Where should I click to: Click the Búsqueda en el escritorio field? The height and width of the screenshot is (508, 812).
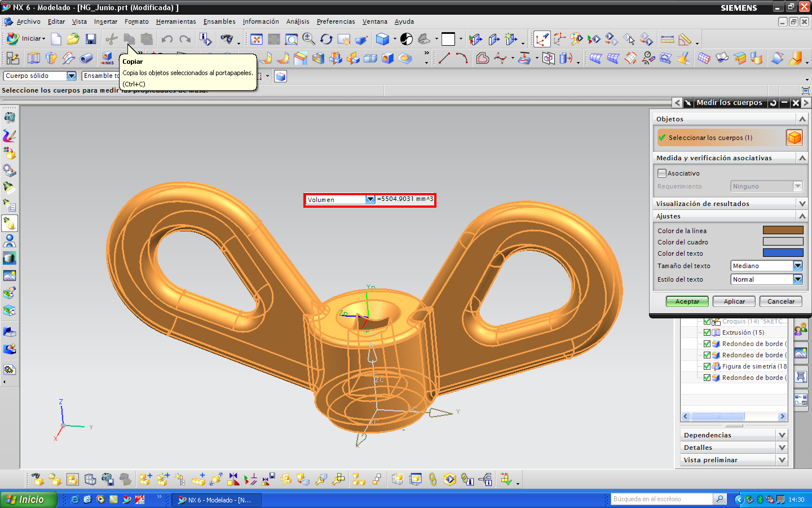click(662, 499)
